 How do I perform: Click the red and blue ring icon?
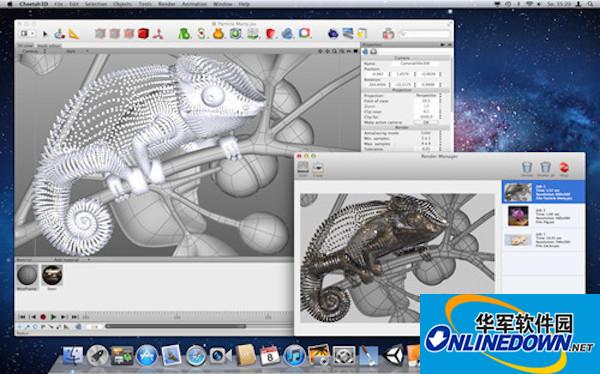click(304, 33)
